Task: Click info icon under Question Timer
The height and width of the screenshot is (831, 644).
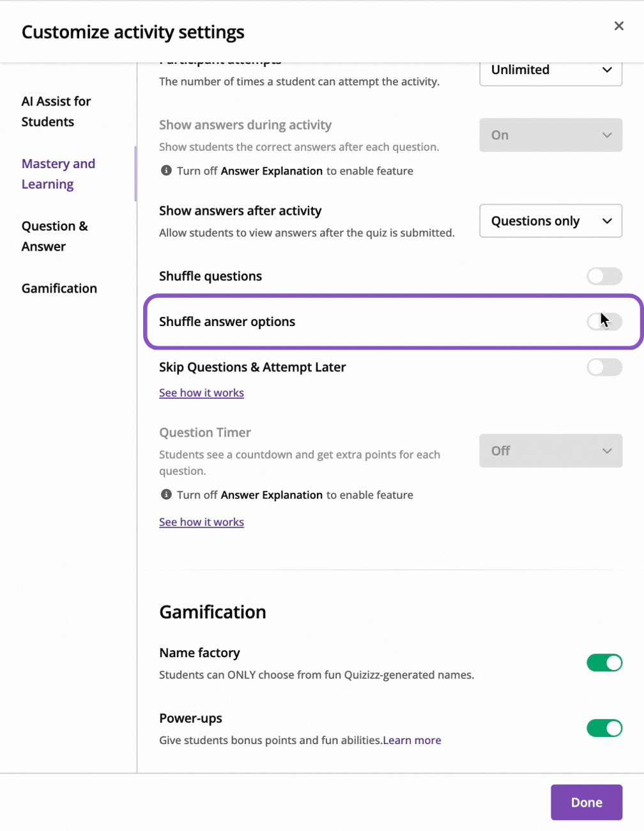Action: point(166,495)
